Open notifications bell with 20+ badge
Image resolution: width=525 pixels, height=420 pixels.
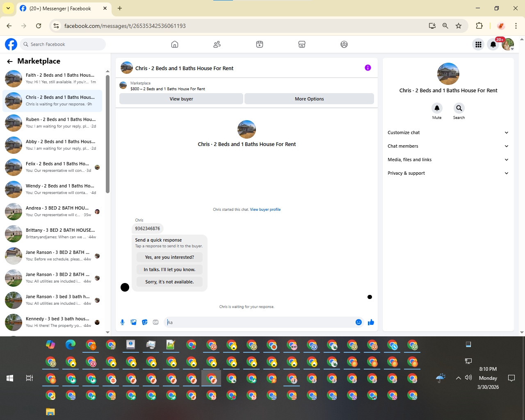[x=493, y=44]
